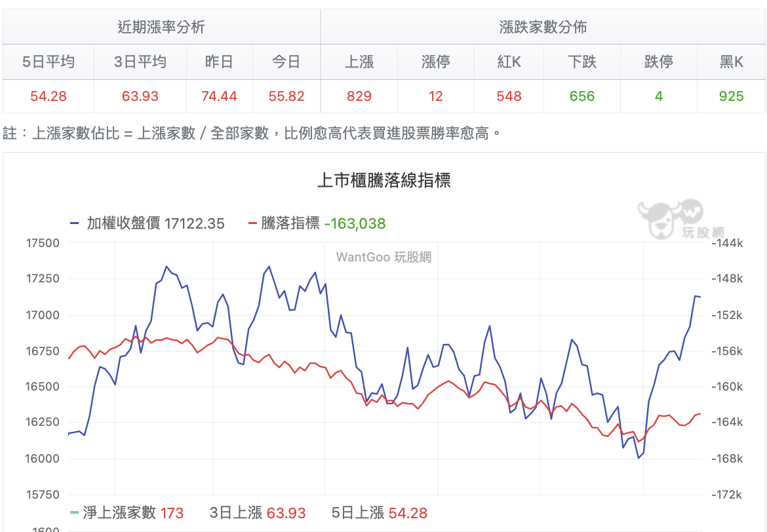Select the 3日平均 column header
The image size is (767, 532).
point(140,62)
